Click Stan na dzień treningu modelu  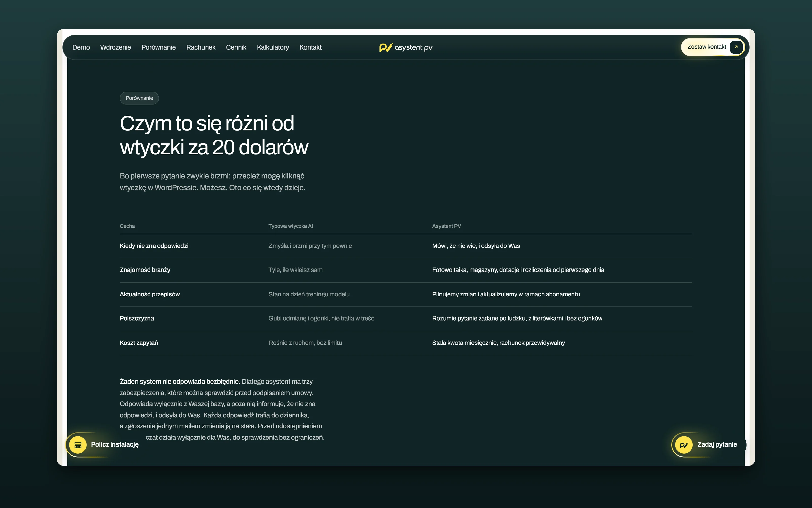[309, 294]
